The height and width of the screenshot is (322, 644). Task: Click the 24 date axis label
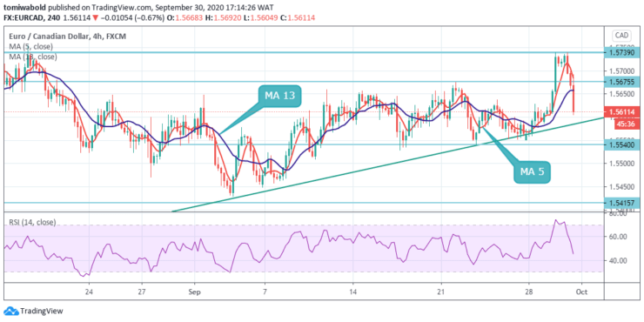click(89, 292)
